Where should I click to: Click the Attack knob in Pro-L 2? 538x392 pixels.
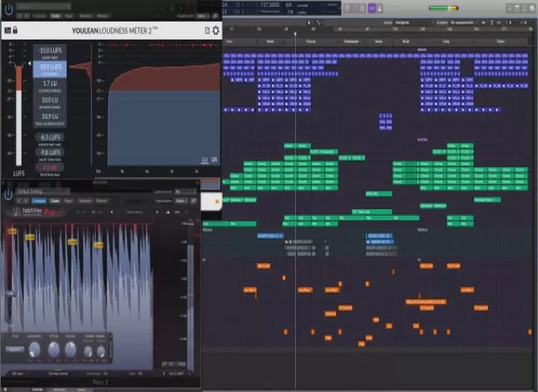54,349
